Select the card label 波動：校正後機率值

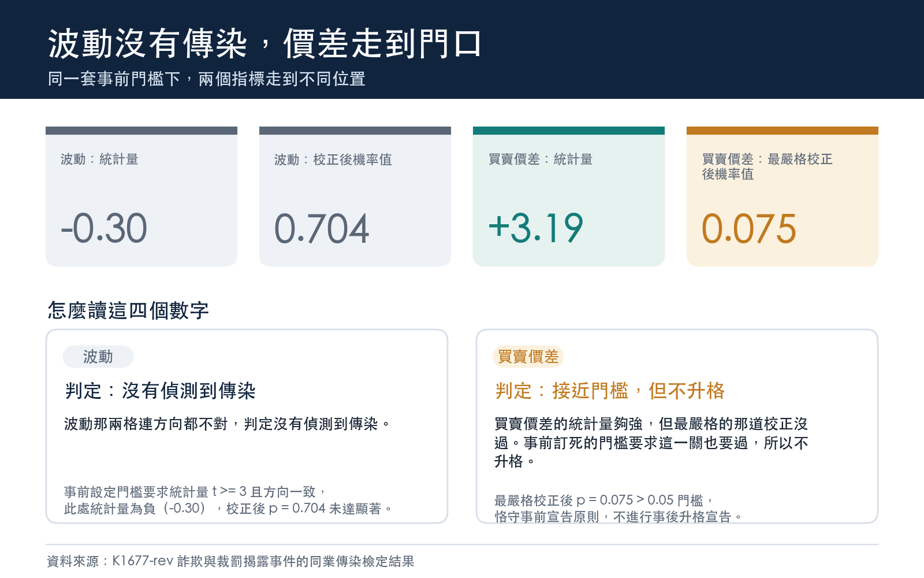pyautogui.click(x=333, y=159)
